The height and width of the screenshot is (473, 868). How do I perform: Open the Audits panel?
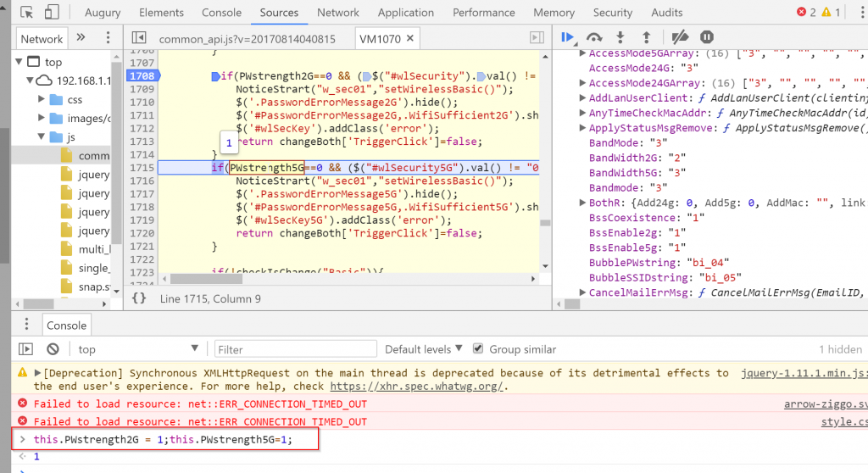[x=666, y=12]
